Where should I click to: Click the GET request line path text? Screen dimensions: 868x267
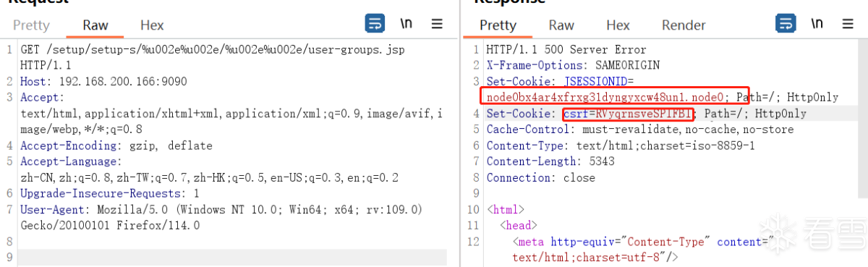(226, 50)
